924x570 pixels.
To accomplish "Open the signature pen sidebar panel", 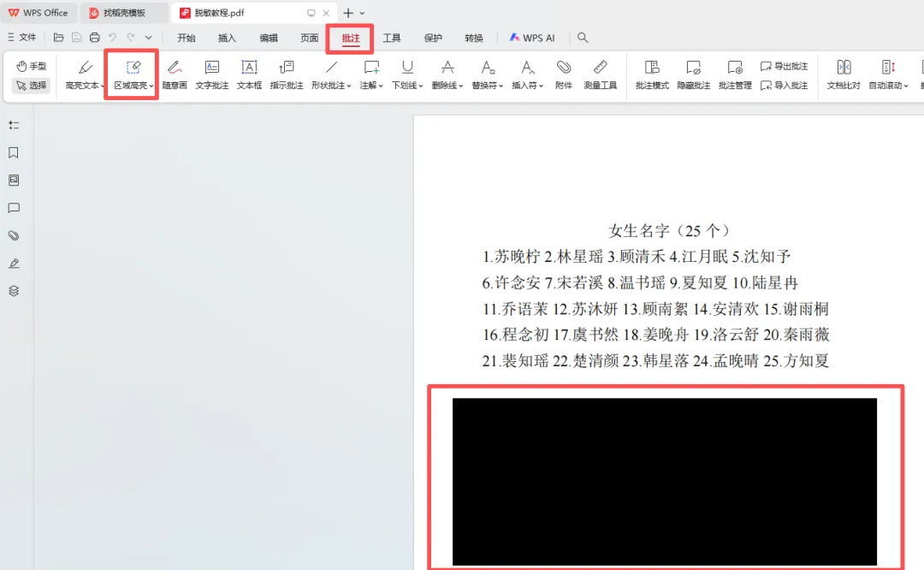I will [14, 263].
